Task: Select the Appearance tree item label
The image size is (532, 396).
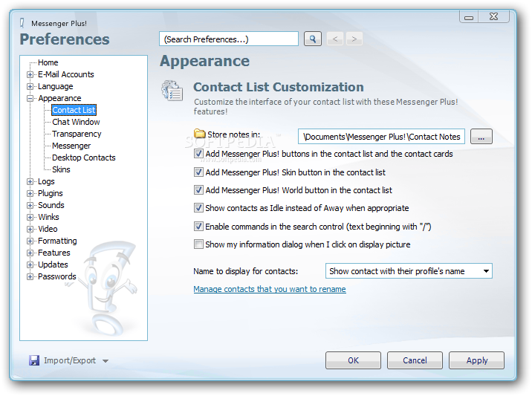Action: (x=59, y=98)
